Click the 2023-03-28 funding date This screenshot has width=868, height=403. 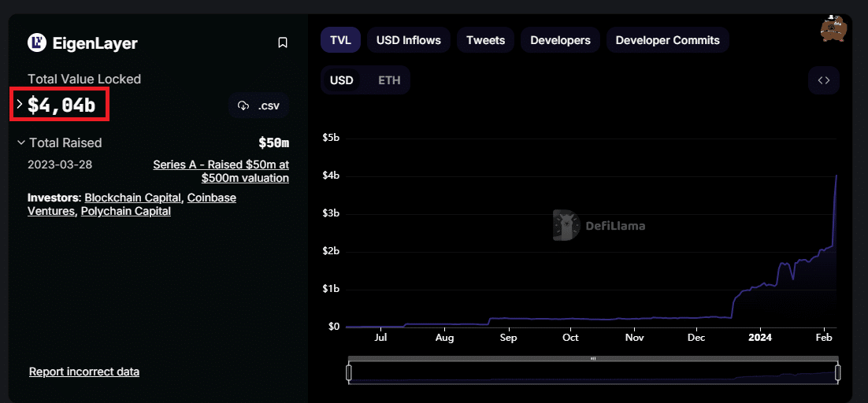click(x=60, y=165)
